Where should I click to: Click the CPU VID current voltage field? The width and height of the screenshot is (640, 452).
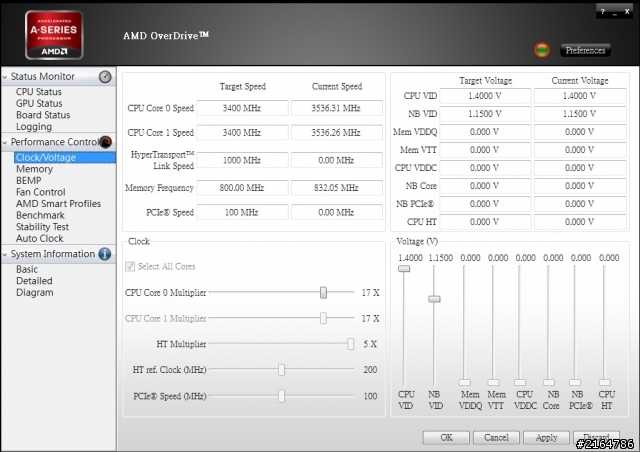point(580,96)
